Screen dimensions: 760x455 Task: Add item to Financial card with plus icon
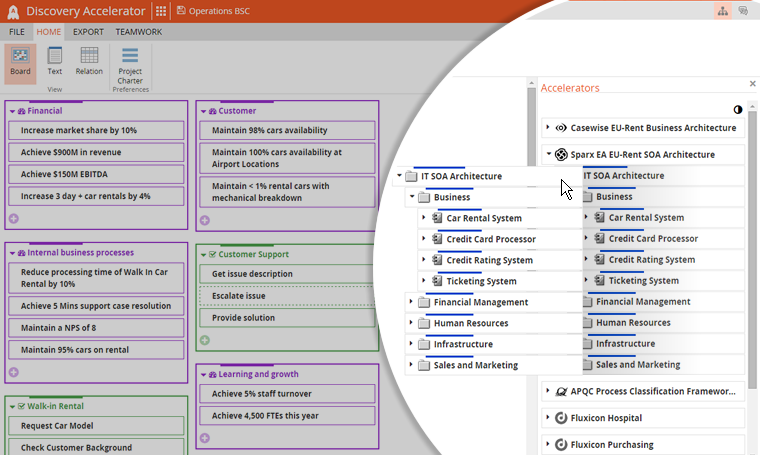click(14, 219)
